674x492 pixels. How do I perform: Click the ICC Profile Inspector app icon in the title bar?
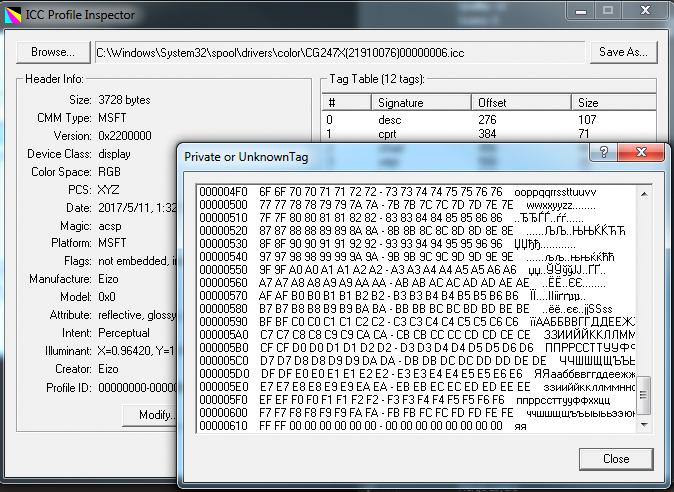13,15
